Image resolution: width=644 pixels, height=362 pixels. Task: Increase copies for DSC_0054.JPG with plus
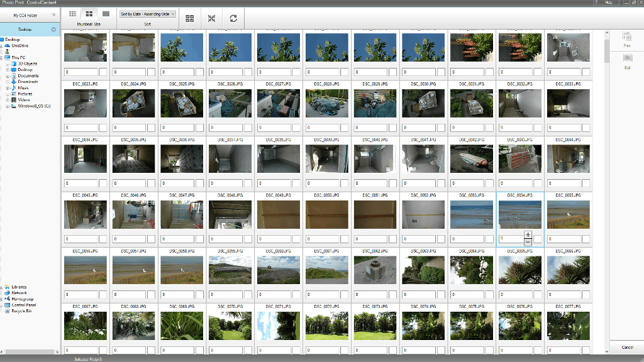(x=528, y=235)
